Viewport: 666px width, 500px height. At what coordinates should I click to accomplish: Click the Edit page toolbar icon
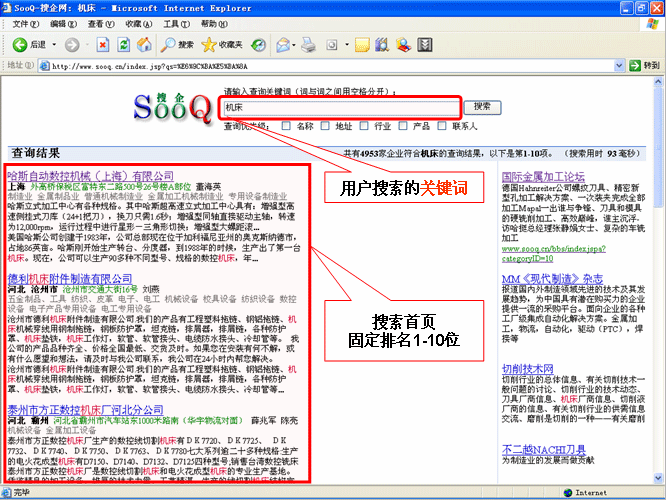click(332, 45)
